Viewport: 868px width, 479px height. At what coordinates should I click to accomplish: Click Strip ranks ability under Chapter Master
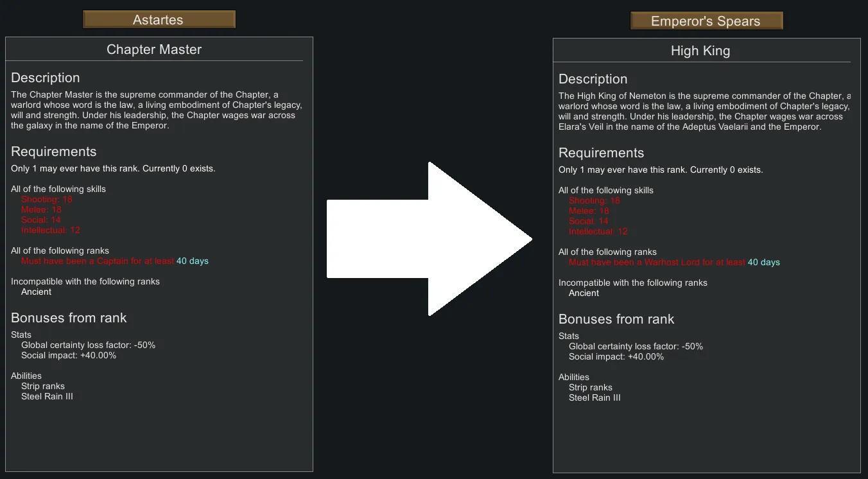point(43,386)
